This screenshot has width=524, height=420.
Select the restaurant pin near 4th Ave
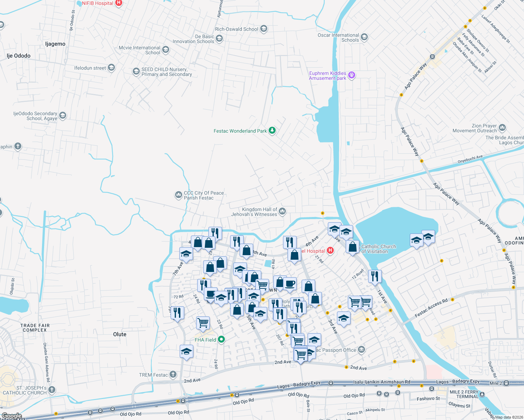[x=290, y=241]
